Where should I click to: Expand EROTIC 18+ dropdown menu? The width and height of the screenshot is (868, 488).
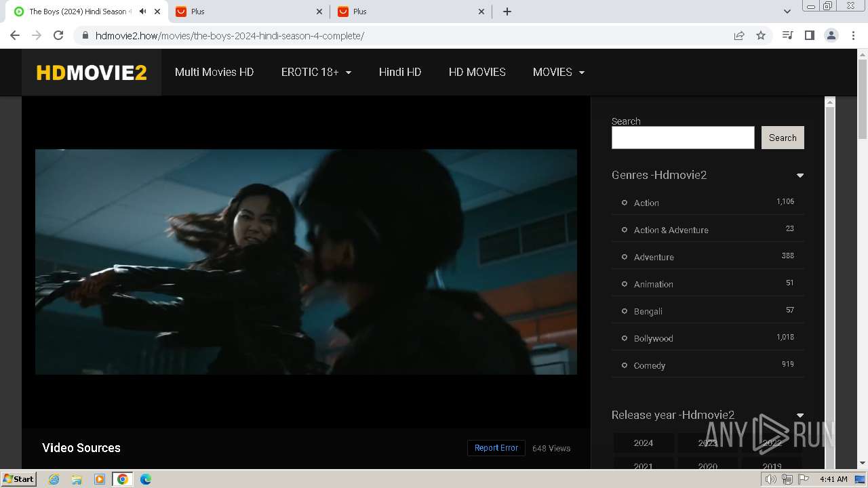[x=316, y=72]
